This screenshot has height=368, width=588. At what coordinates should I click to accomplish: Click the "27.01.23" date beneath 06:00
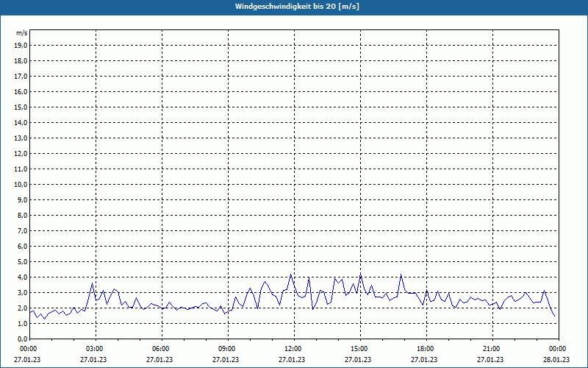[x=159, y=360]
